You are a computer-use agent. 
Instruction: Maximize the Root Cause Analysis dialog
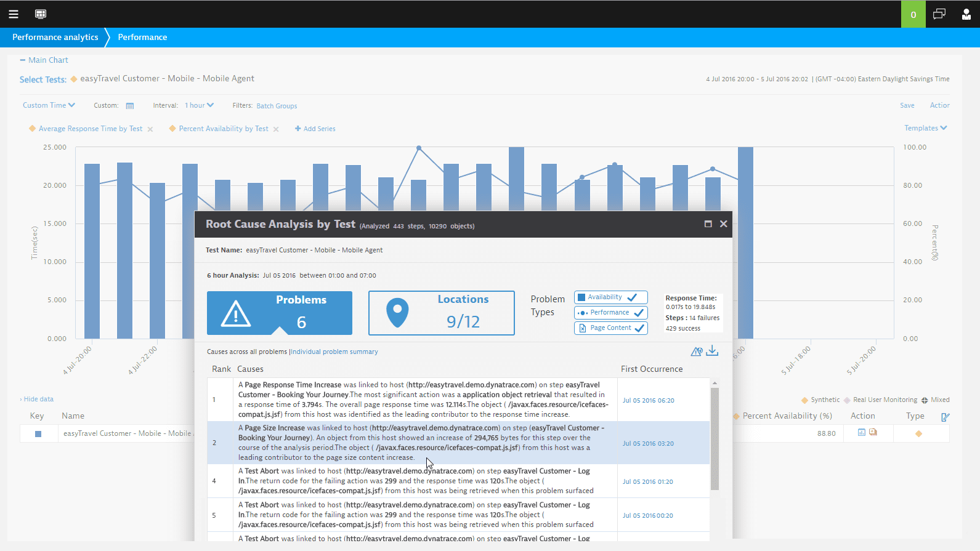tap(708, 224)
